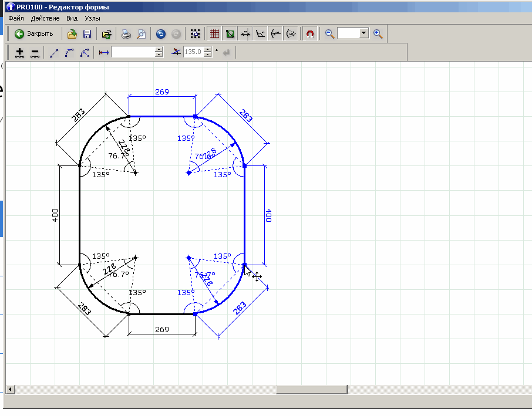Open the Действие menu
The image size is (532, 416).
point(45,18)
